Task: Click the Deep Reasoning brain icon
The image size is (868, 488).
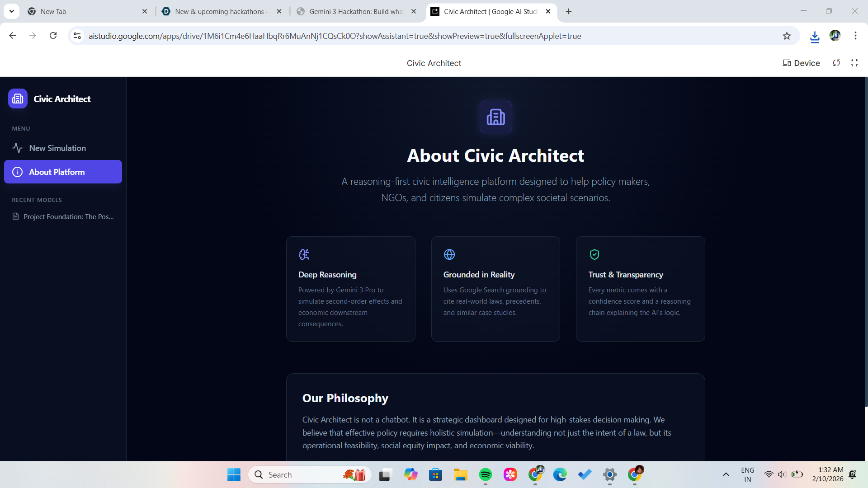Action: [304, 254]
